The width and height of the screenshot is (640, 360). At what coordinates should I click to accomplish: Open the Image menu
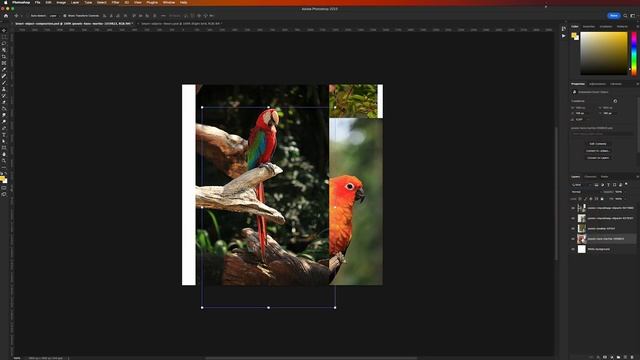point(61,2)
